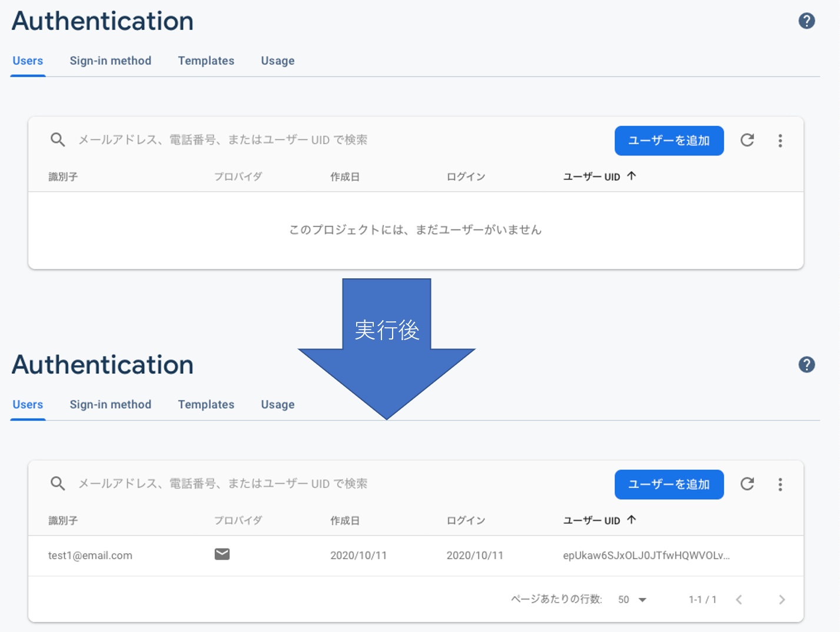The height and width of the screenshot is (632, 840).
Task: Click プロバイダ column header in lower table
Action: tap(238, 520)
